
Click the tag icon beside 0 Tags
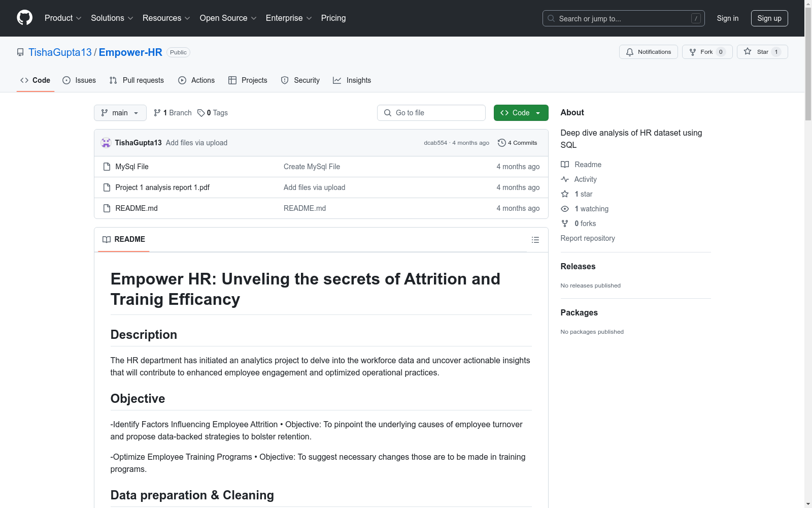[201, 113]
